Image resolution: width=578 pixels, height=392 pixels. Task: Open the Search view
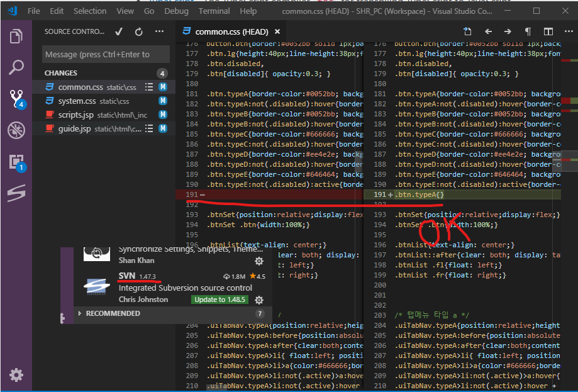point(16,67)
